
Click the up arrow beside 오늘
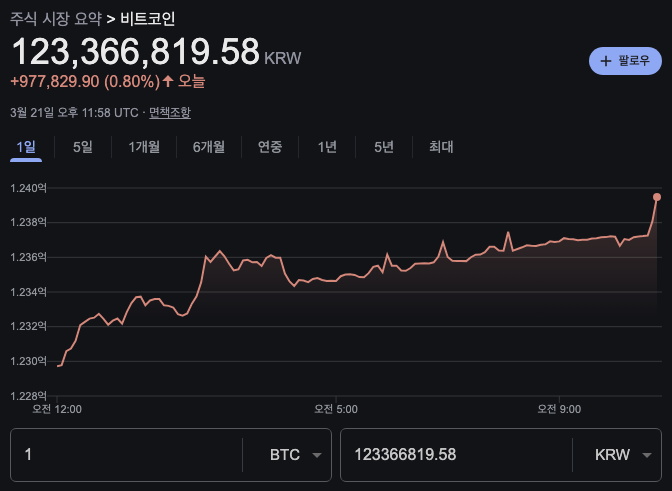point(168,81)
